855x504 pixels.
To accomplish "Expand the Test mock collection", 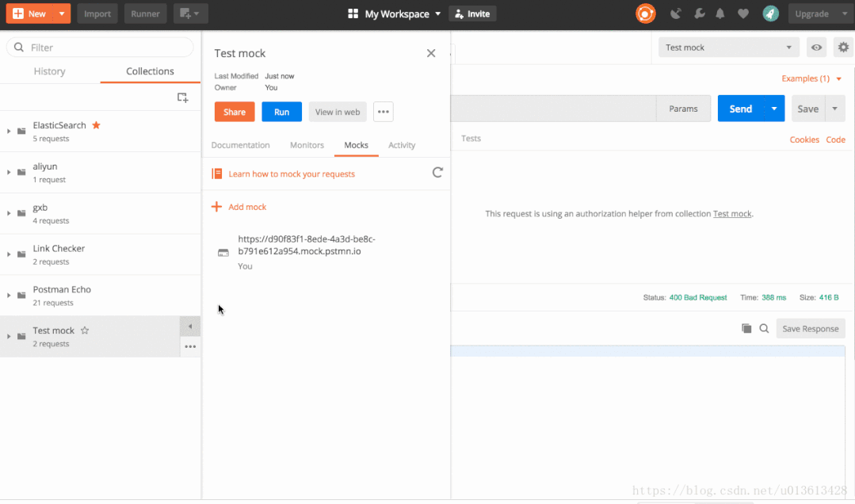I will (9, 336).
